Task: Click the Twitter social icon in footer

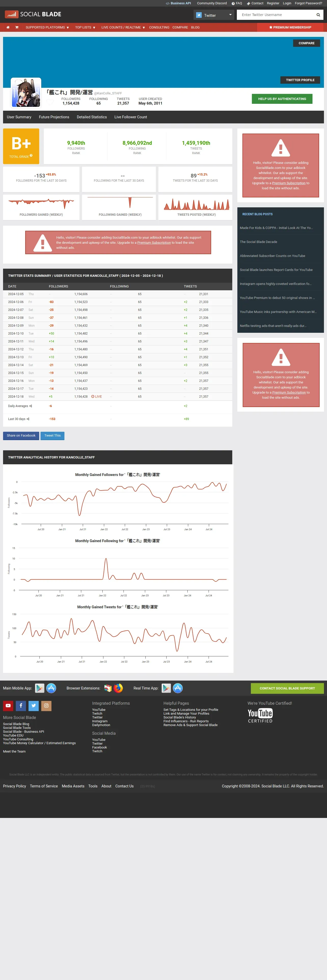Action: [34, 706]
